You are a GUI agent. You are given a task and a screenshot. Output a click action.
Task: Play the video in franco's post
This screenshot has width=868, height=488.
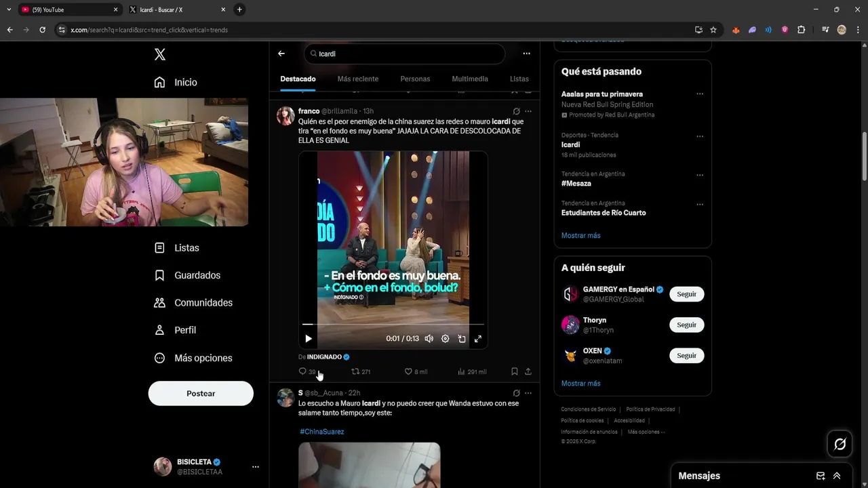point(309,339)
